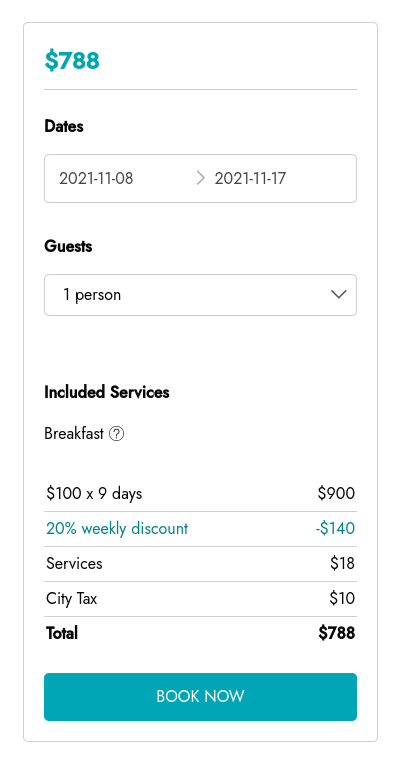Click the $18 services amount
Screen dimensions: 396x762
click(343, 563)
